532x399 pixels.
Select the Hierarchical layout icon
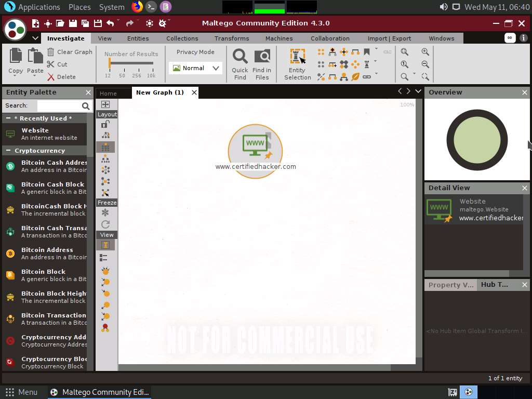105,159
